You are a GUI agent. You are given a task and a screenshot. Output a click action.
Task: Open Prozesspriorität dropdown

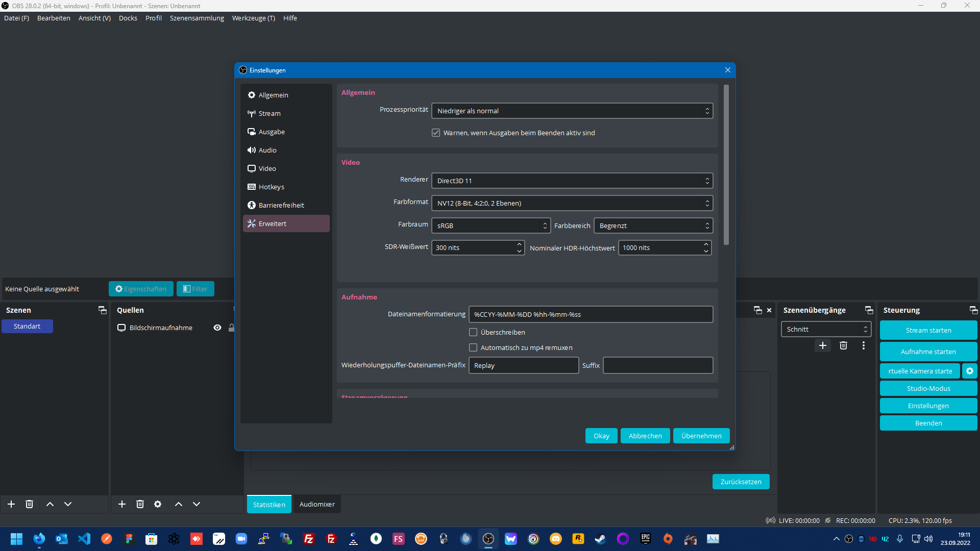pyautogui.click(x=572, y=111)
